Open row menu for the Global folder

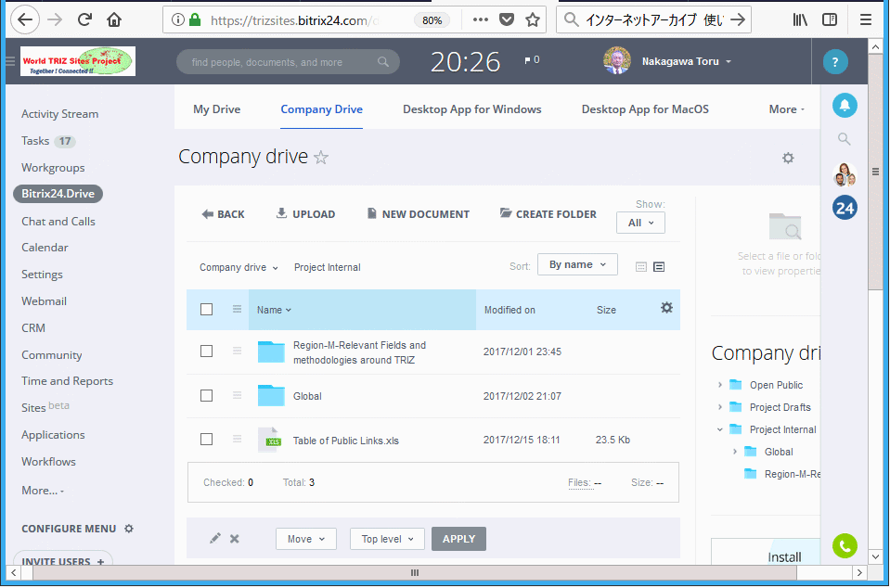[x=237, y=395]
